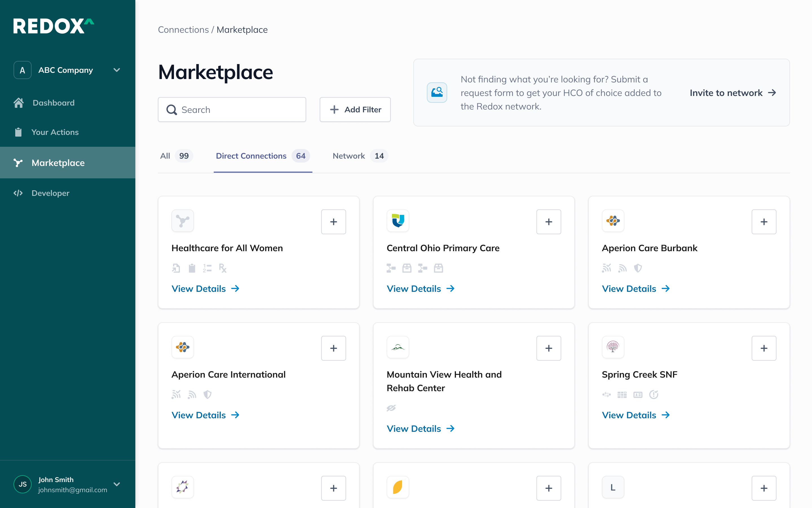812x508 pixels.
Task: Click the search magnifier icon
Action: [x=171, y=110]
